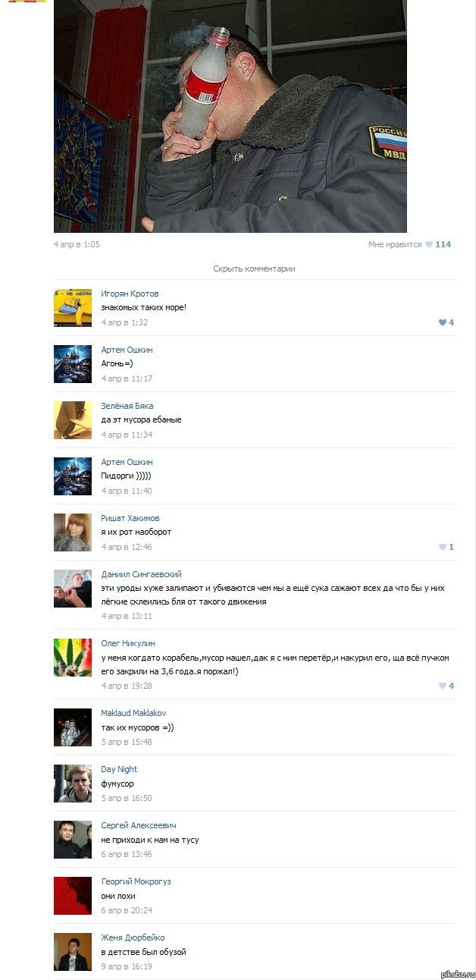Open Зелёная Бяка's avatar picture
Screen dimensions: 476x980
[73, 420]
